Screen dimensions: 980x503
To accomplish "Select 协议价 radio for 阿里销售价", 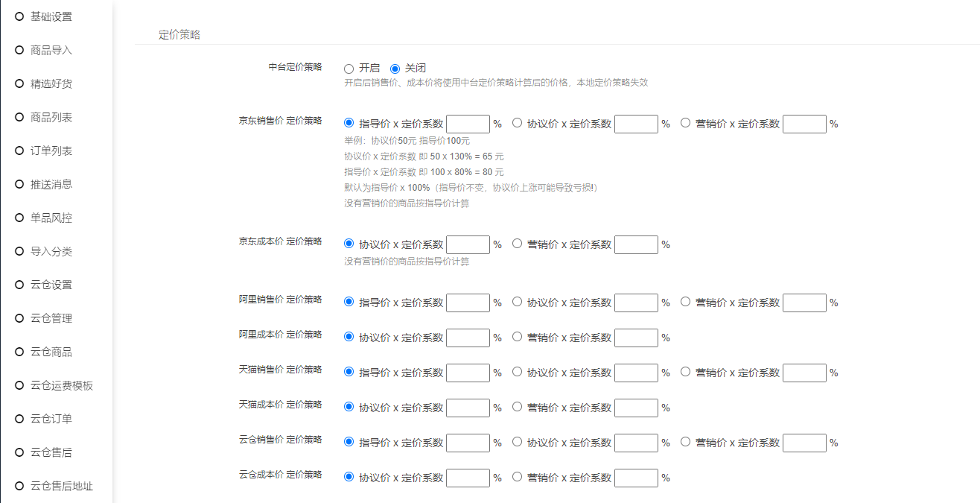I will tap(517, 302).
